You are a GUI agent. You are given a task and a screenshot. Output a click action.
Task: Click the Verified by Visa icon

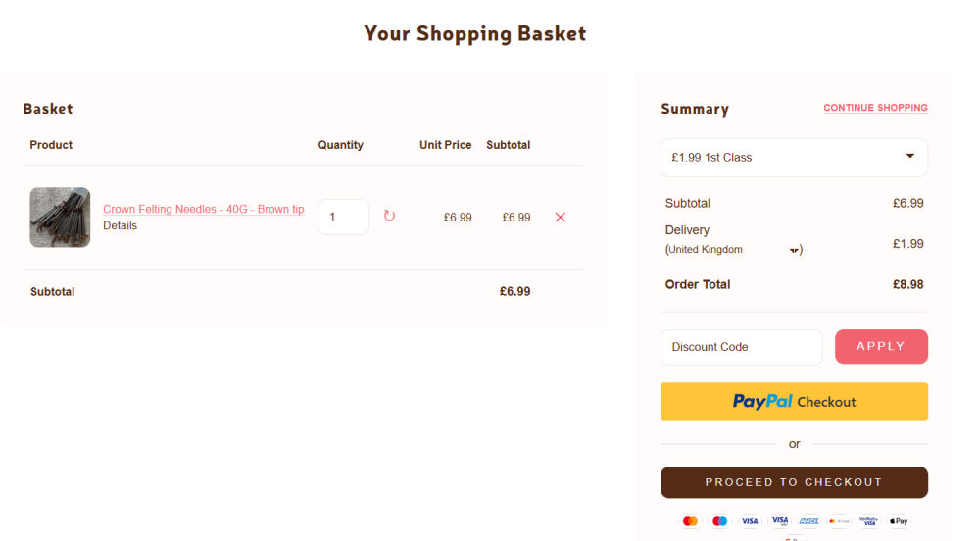point(869,521)
